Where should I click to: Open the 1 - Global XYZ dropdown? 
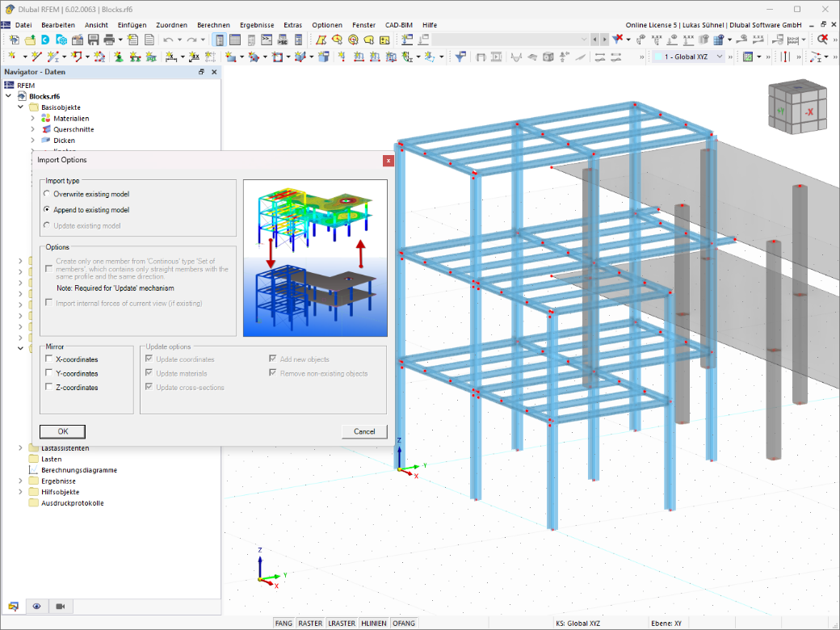point(689,57)
